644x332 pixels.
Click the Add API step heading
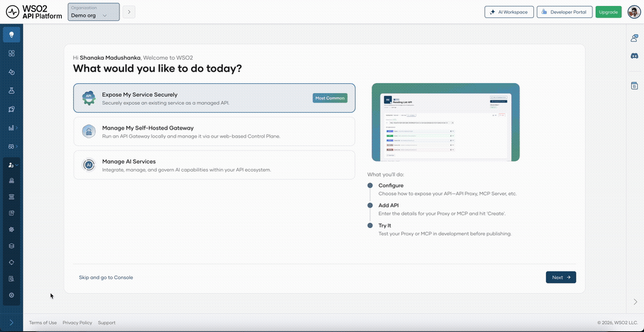tap(388, 205)
